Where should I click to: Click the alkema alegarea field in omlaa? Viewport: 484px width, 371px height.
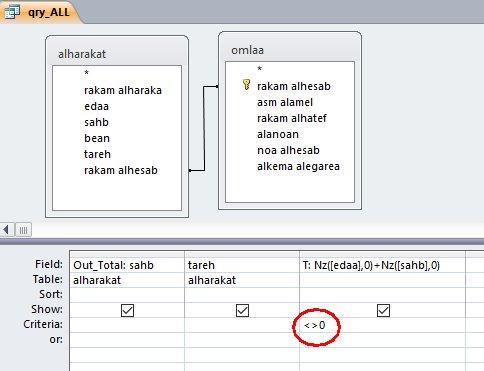pyautogui.click(x=298, y=166)
